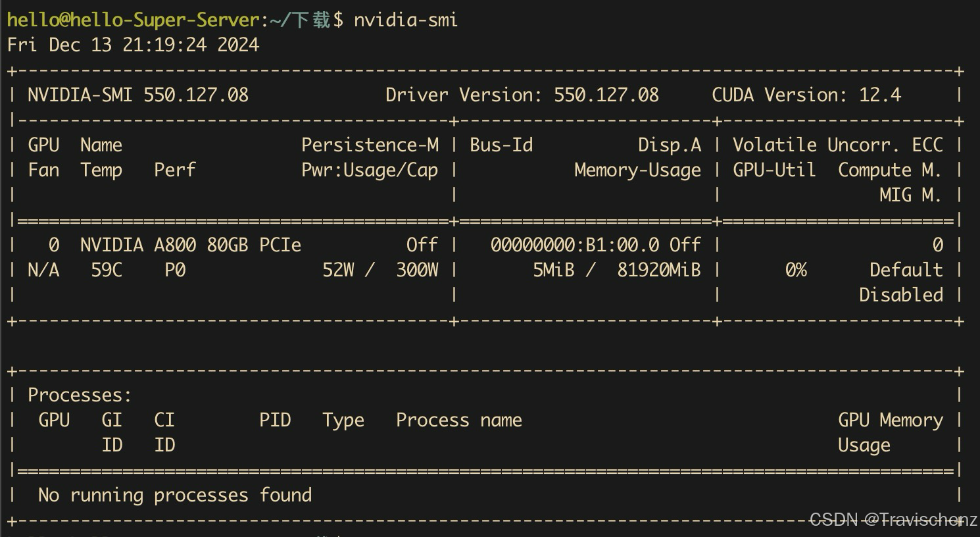Click the performance state P0
The height and width of the screenshot is (537, 980).
[175, 270]
